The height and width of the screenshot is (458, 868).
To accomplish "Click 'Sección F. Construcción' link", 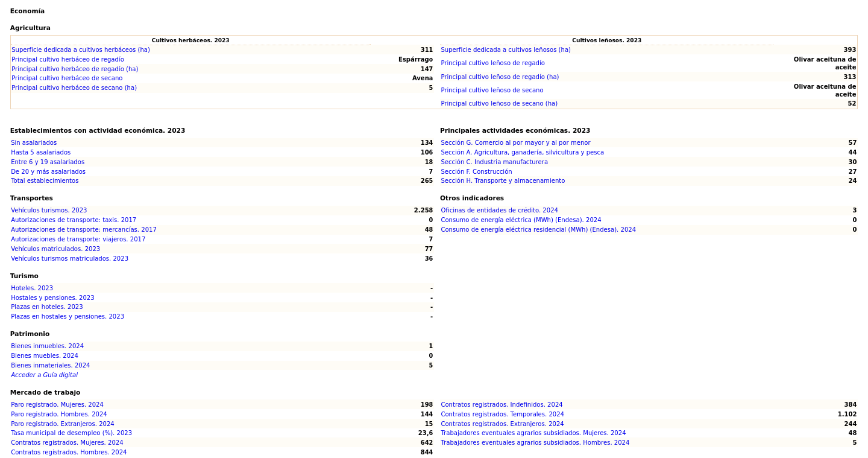I will point(476,172).
